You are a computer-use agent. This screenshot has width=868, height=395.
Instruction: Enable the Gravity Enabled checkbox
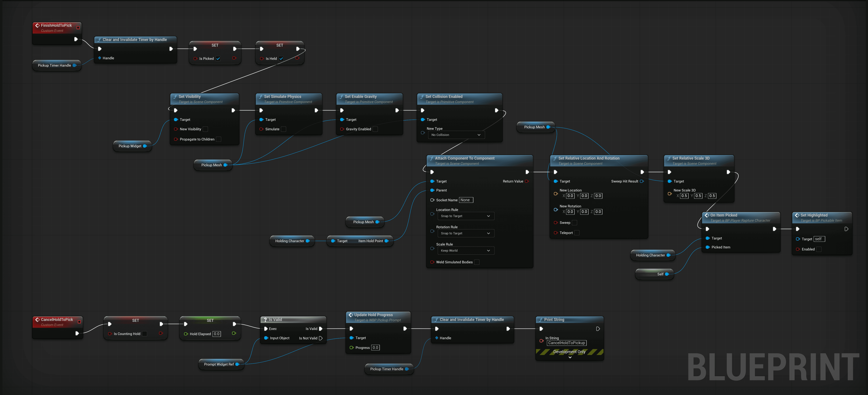375,129
